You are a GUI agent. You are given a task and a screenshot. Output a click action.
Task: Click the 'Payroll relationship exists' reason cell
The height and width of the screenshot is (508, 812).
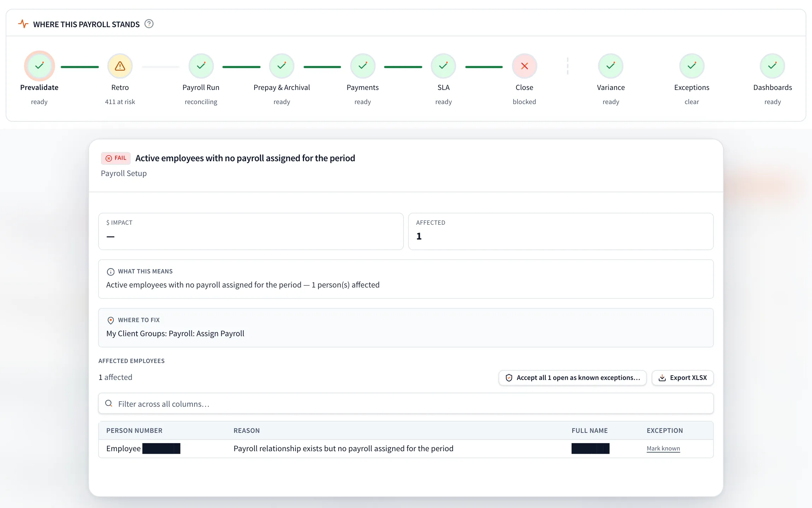pyautogui.click(x=343, y=448)
